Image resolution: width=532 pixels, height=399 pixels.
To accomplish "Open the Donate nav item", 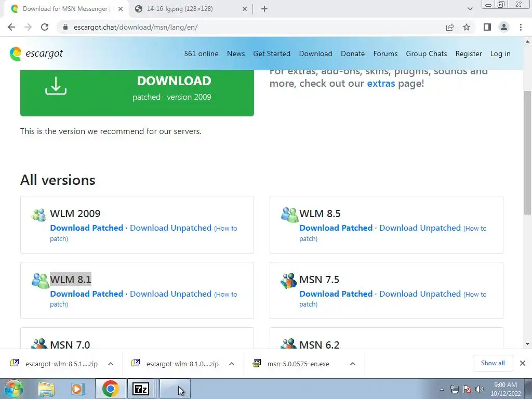I will (x=353, y=54).
